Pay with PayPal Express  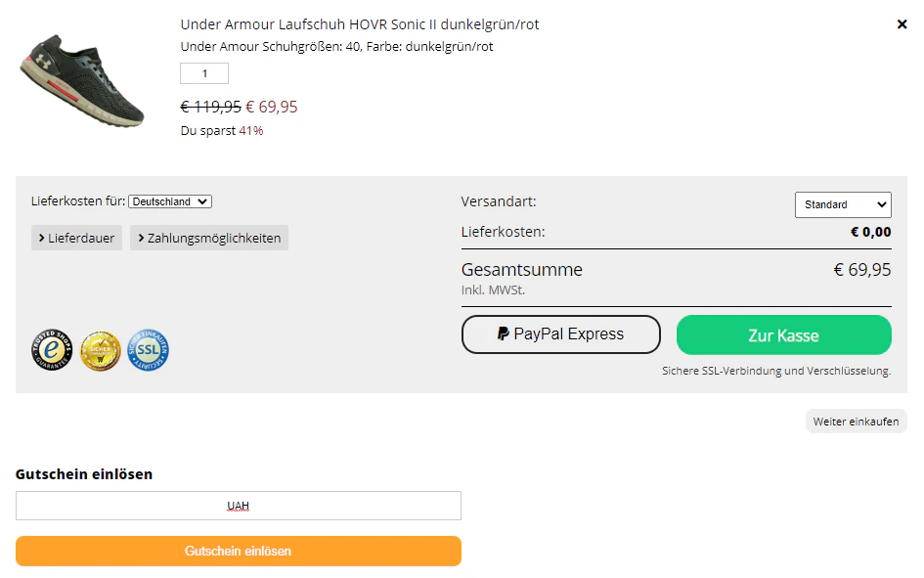point(561,334)
